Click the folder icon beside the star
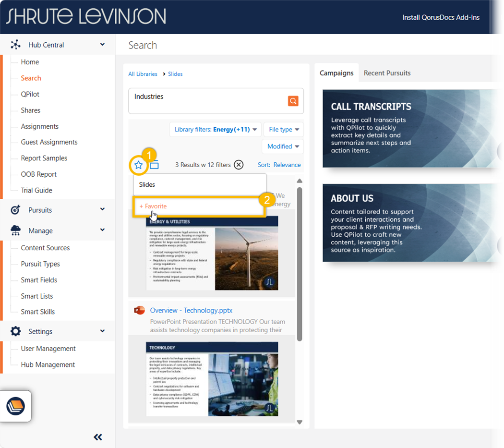The width and height of the screenshot is (504, 448). [x=154, y=165]
